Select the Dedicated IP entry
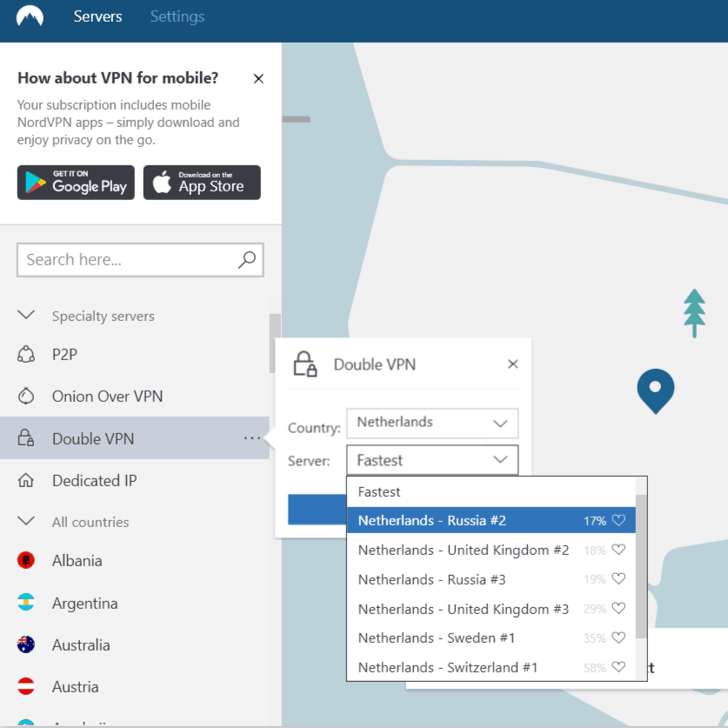 coord(135,480)
